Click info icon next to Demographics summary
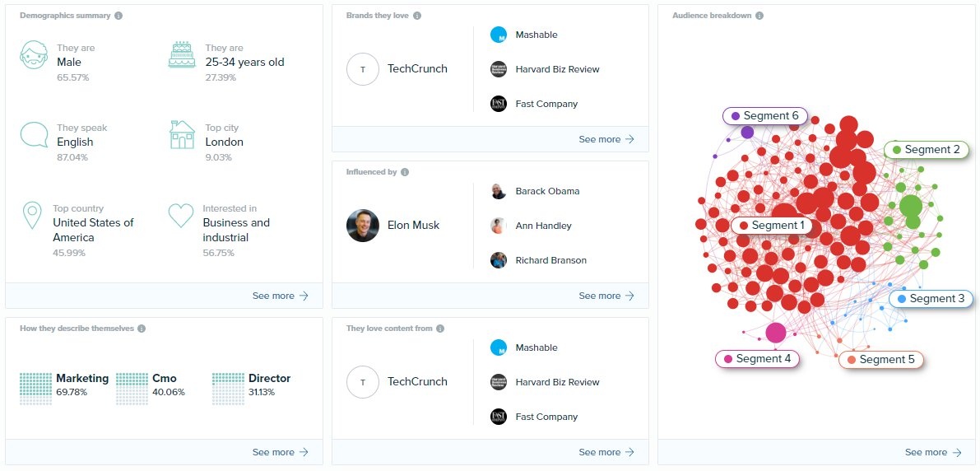Image resolution: width=980 pixels, height=471 pixels. click(118, 16)
